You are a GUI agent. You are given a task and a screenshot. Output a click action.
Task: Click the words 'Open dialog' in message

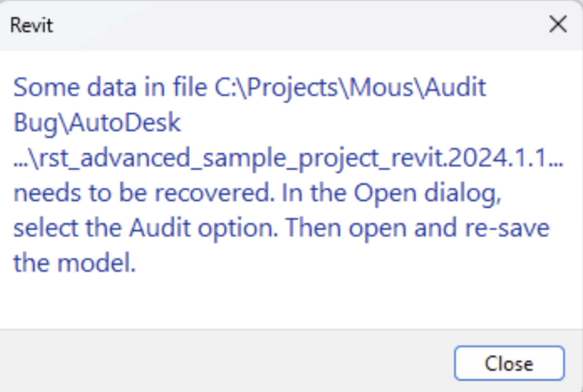click(427, 193)
